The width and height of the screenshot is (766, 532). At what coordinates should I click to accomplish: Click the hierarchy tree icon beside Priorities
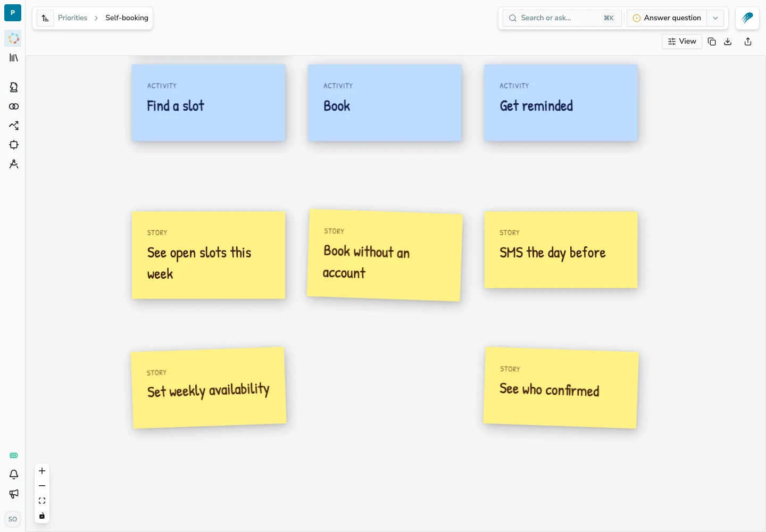[45, 18]
